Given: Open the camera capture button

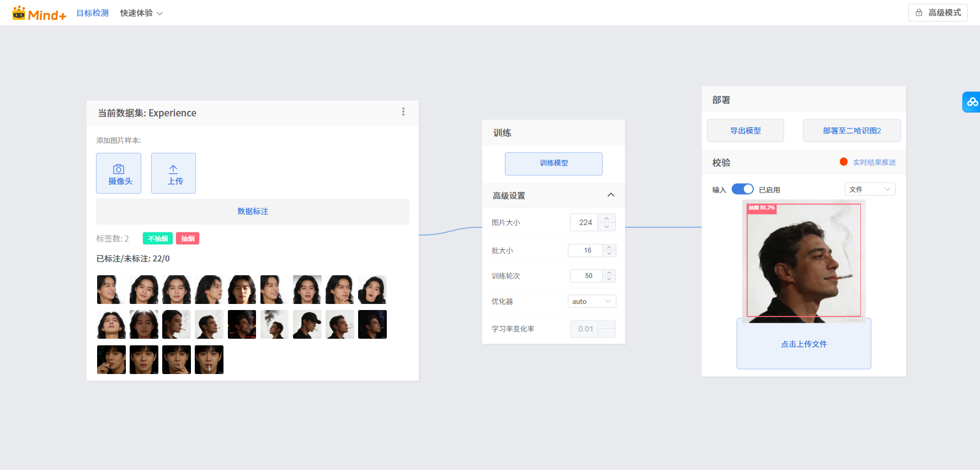Looking at the screenshot, I should (x=119, y=173).
